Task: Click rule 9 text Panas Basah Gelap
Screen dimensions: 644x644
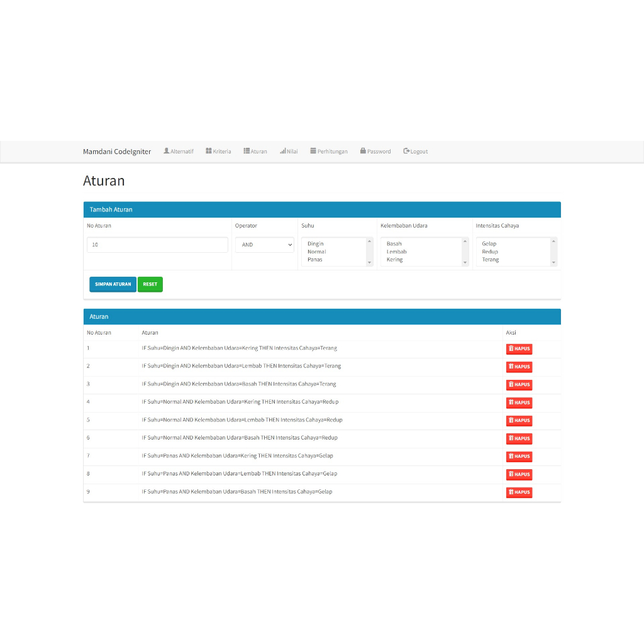Action: click(237, 492)
